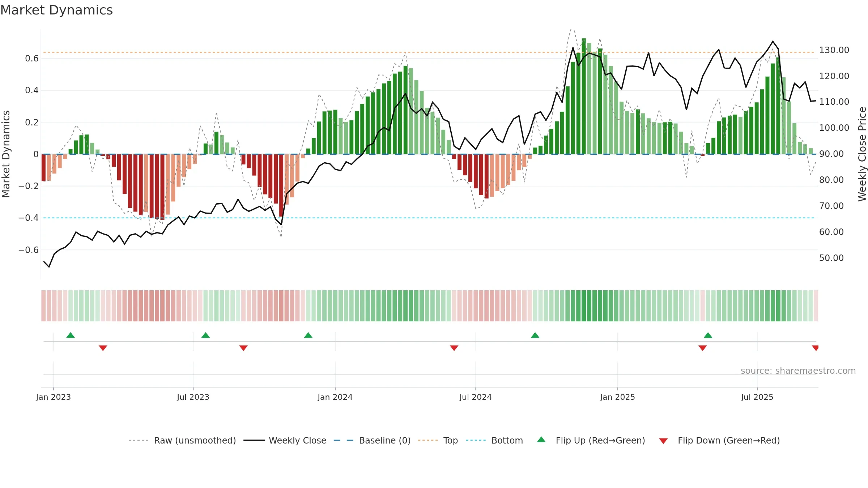Click the Jul 2024 axis label
868x488 pixels.
(476, 397)
